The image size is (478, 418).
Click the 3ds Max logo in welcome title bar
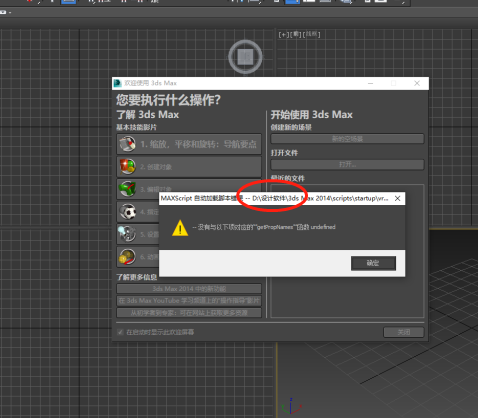[118, 83]
